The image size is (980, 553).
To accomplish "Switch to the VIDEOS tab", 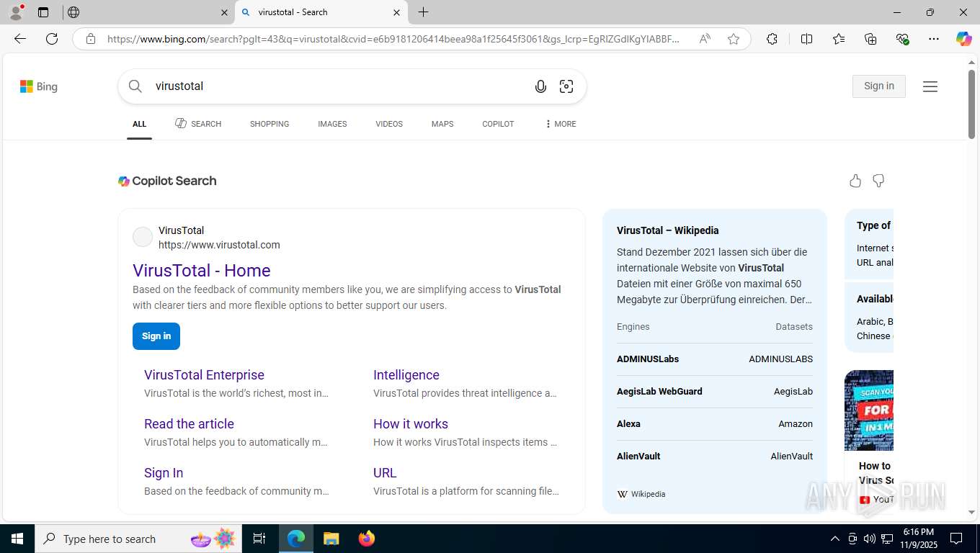I will point(389,124).
